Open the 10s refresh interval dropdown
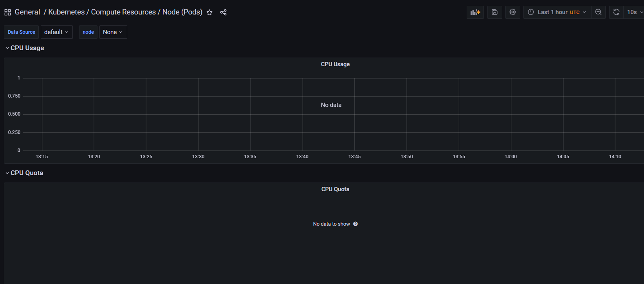Screen dimensions: 644x284 [635, 12]
